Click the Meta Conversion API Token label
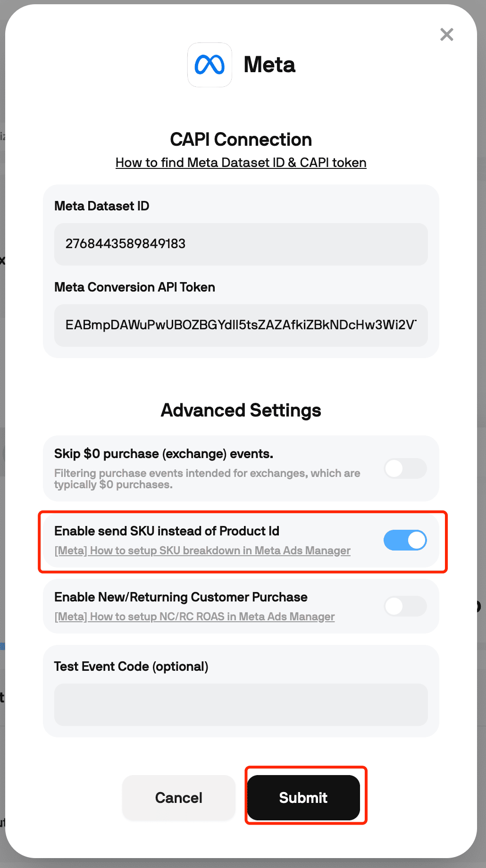Viewport: 486px width, 868px height. (x=134, y=287)
